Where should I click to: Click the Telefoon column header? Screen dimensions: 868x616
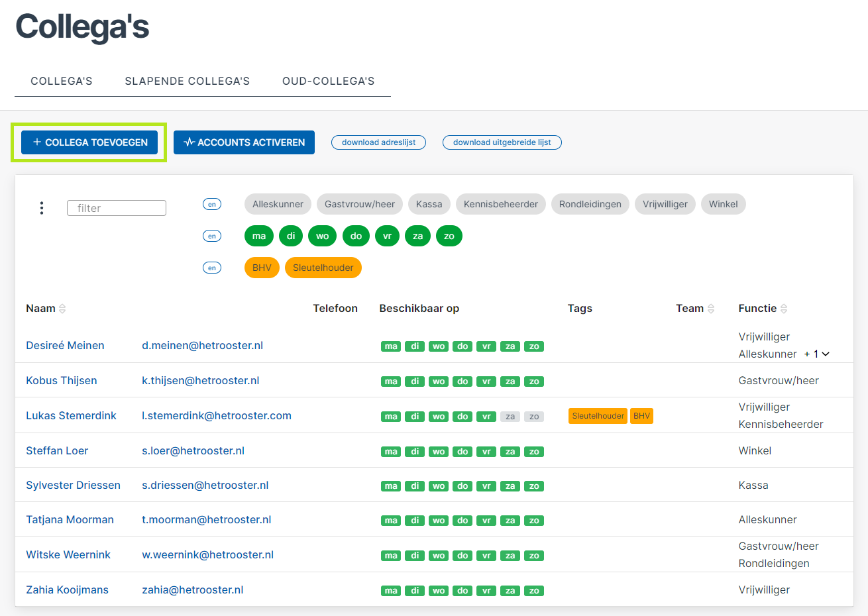pos(335,309)
